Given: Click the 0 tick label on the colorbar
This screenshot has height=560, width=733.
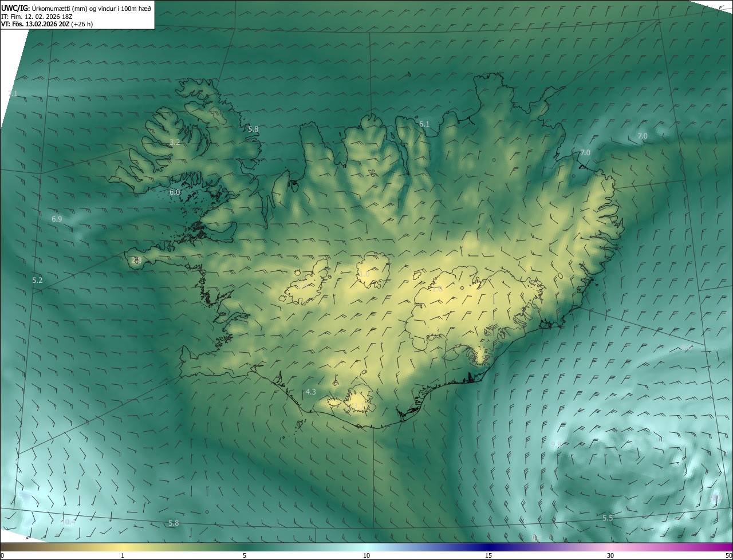Looking at the screenshot, I should 2,555.
